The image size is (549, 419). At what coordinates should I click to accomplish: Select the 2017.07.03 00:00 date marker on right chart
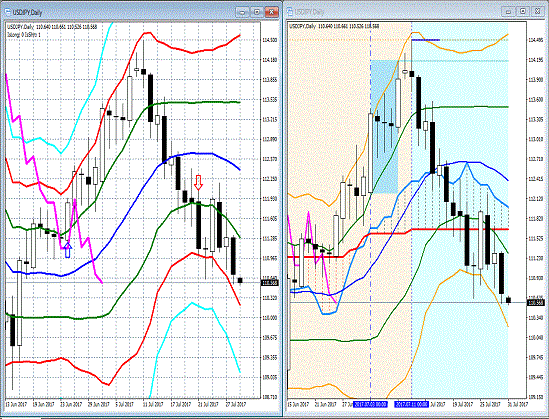(x=370, y=404)
